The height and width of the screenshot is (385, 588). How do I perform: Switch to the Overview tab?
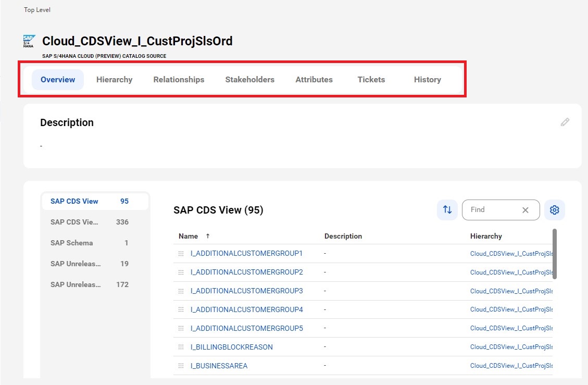[58, 80]
